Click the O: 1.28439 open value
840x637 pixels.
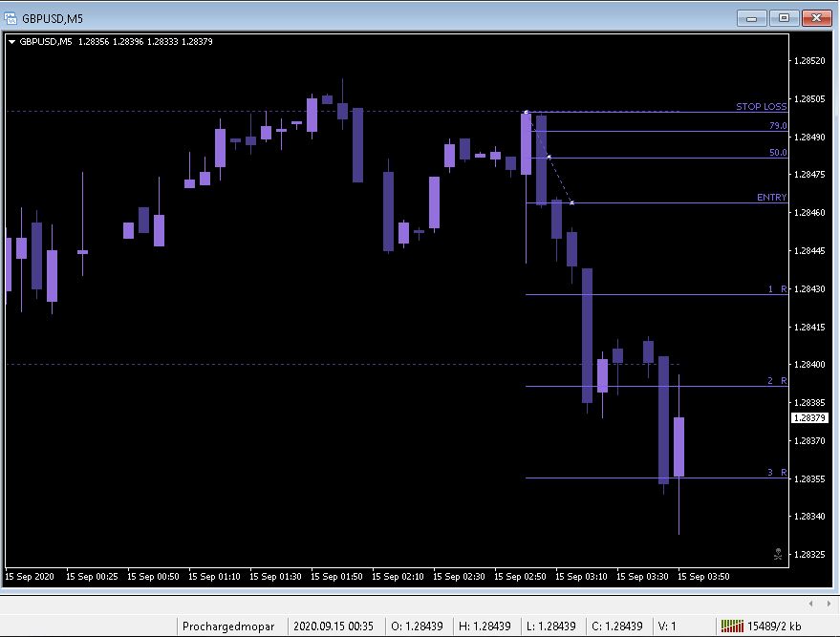pyautogui.click(x=417, y=626)
